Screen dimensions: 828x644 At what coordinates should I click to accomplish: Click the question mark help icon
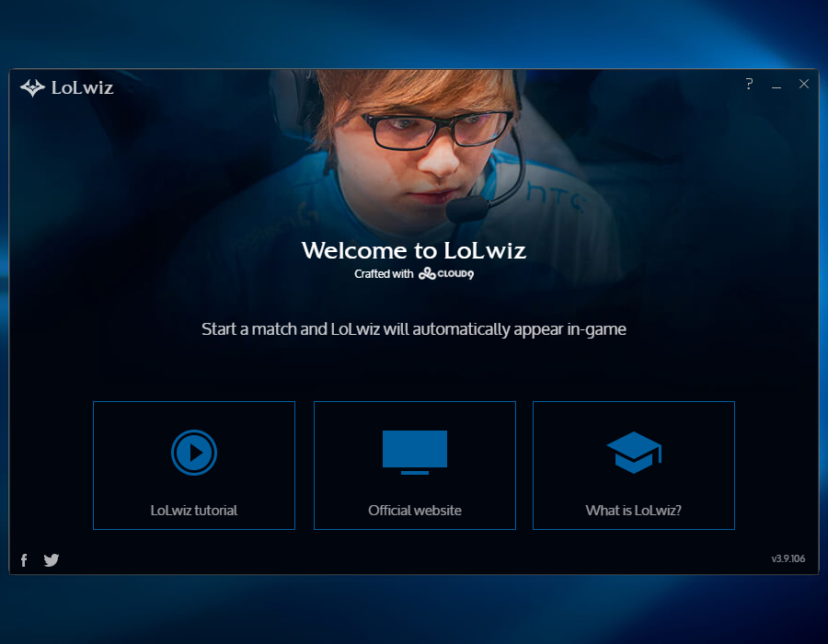[x=749, y=84]
